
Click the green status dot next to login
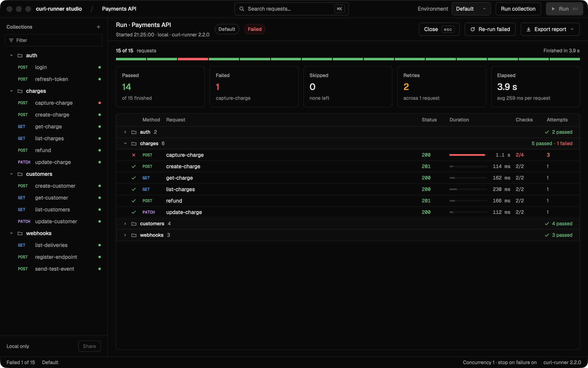[100, 67]
